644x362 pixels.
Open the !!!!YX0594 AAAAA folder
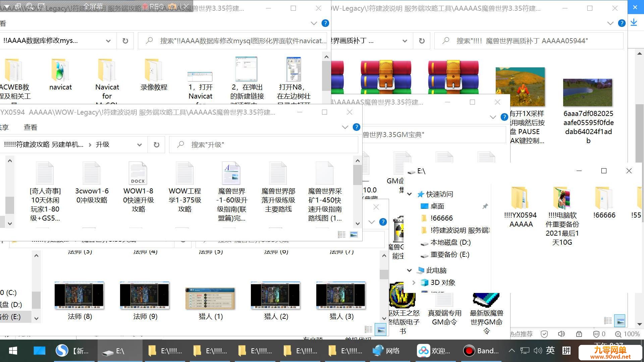[520, 198]
